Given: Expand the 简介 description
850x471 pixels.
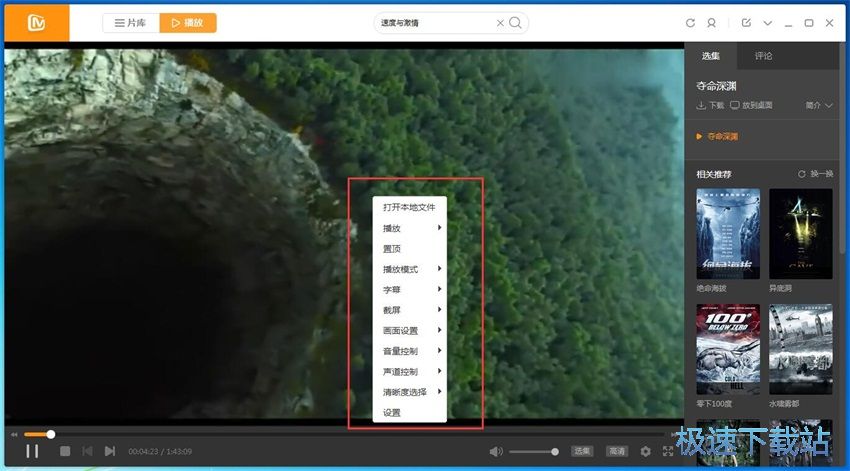Looking at the screenshot, I should tap(819, 105).
